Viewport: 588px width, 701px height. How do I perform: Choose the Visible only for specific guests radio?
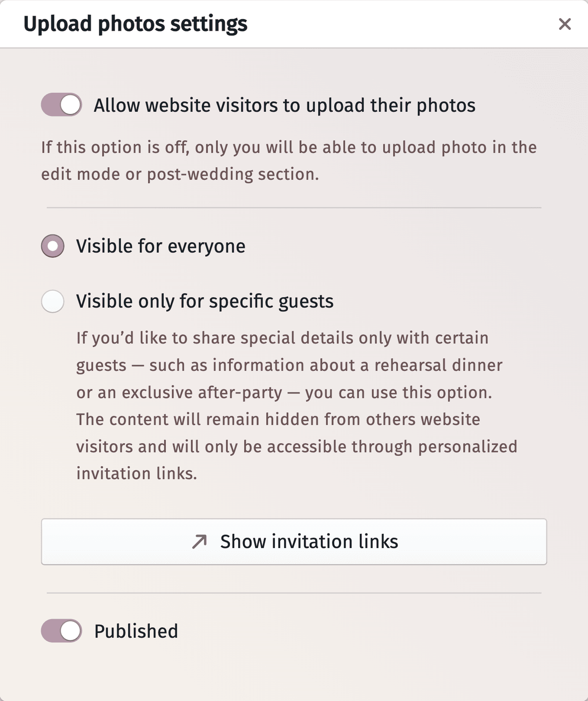tap(53, 301)
